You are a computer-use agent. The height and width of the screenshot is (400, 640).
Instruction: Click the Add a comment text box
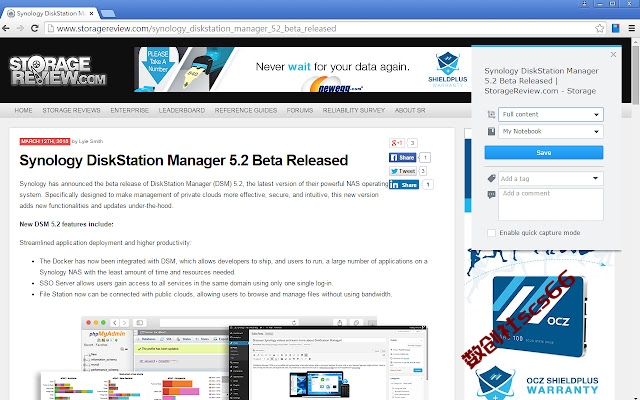coord(551,204)
